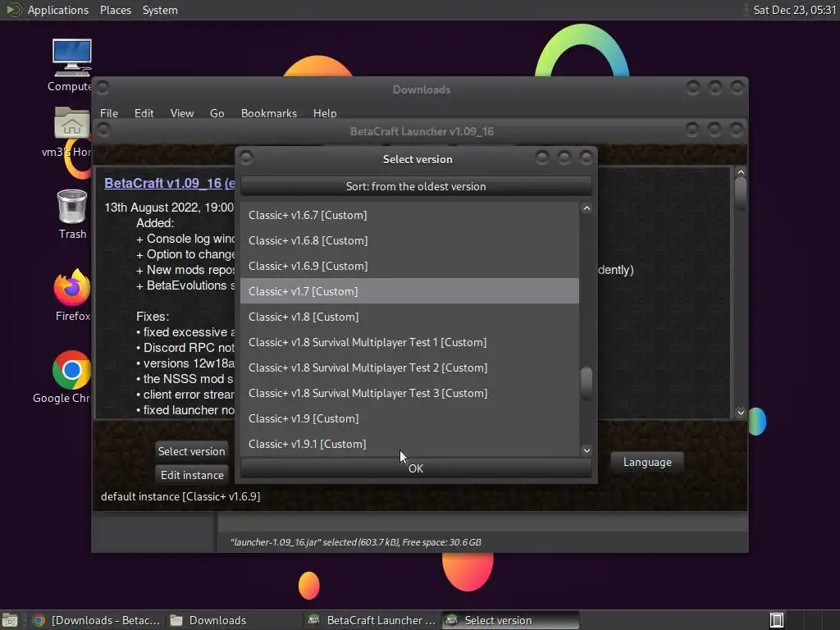This screenshot has height=630, width=840.
Task: Select Classic+ v1.6.7 [Custom]
Action: 410,215
